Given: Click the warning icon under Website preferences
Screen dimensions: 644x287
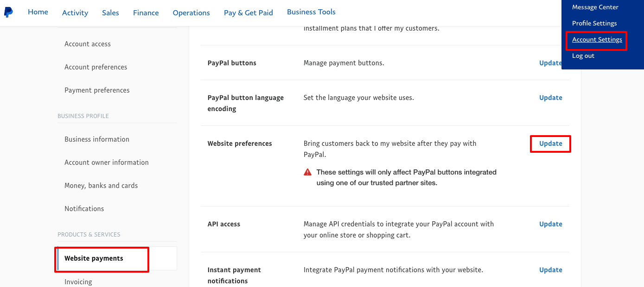Looking at the screenshot, I should [x=307, y=171].
